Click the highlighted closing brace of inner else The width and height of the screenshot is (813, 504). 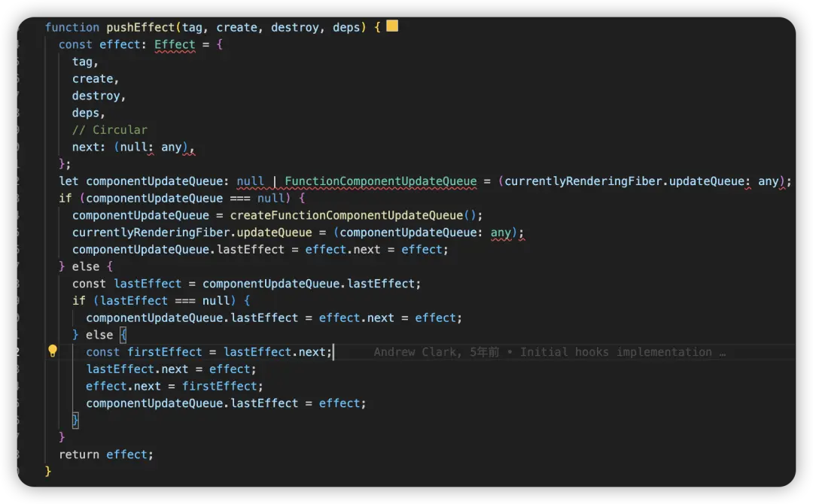(x=75, y=421)
